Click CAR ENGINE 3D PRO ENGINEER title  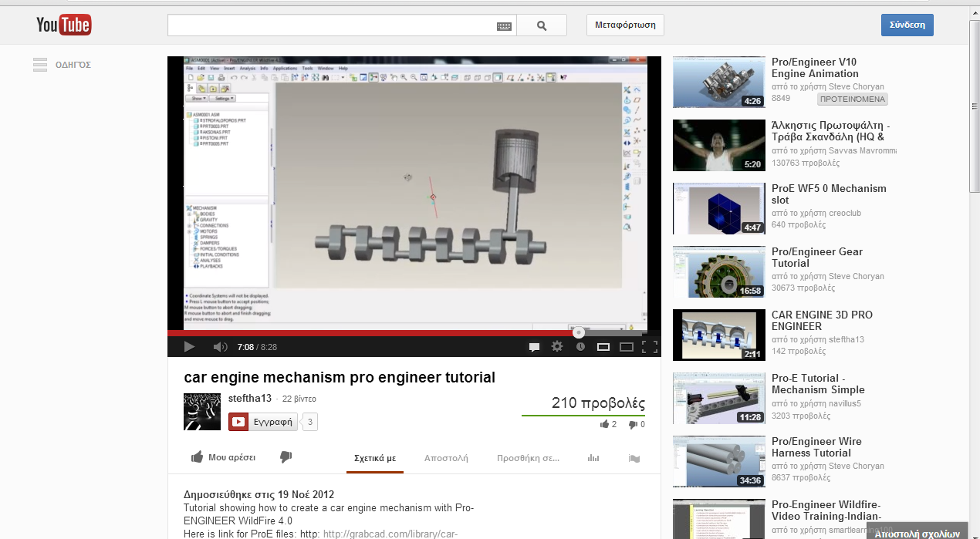[822, 321]
